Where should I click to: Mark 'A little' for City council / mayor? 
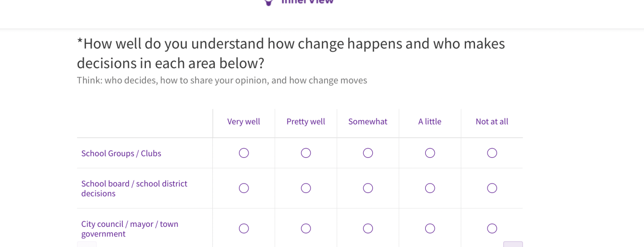click(x=430, y=229)
